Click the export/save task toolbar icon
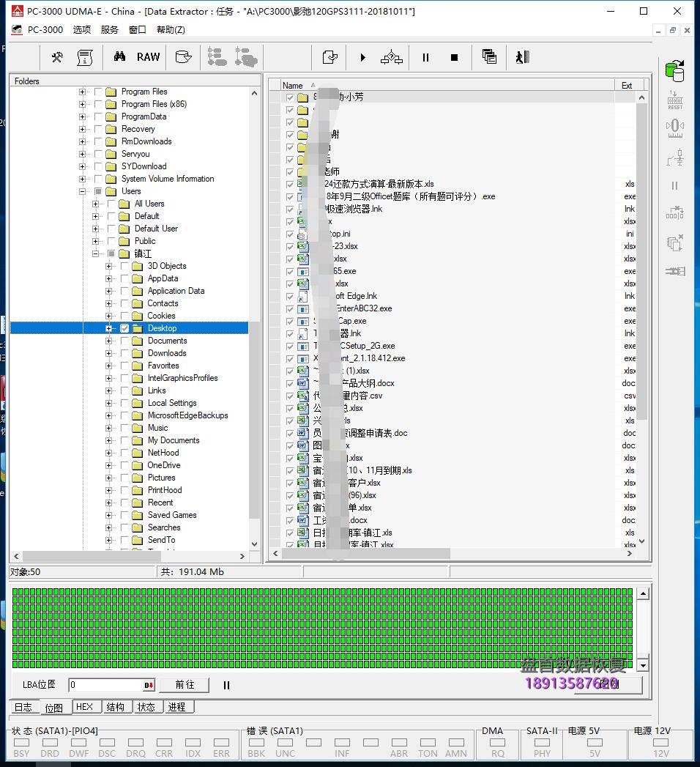Image resolution: width=700 pixels, height=767 pixels. (330, 57)
